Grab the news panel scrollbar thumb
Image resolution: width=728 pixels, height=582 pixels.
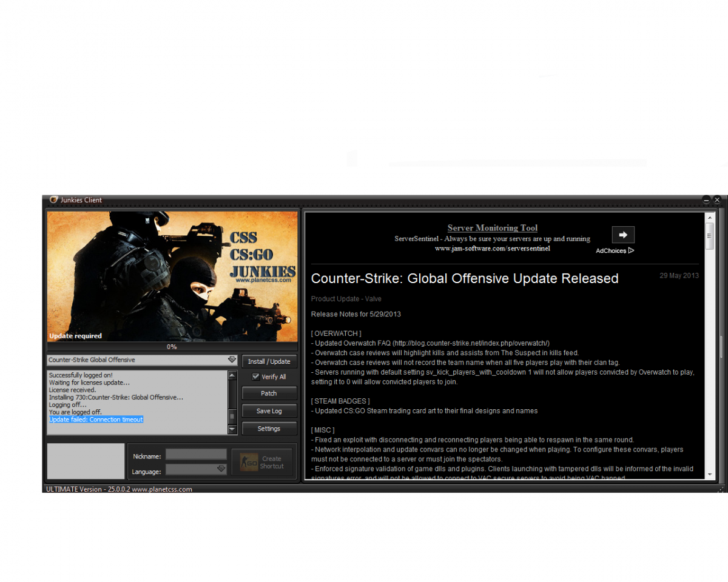point(710,235)
